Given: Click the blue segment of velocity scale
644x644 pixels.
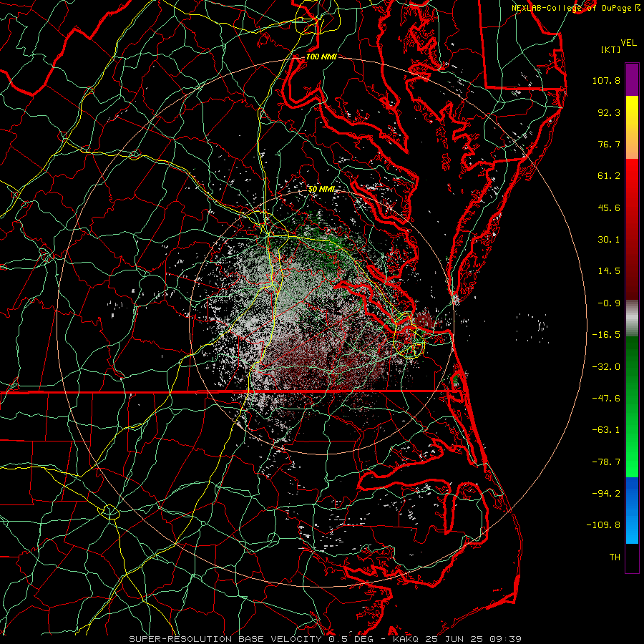Looking at the screenshot, I should click(x=632, y=510).
